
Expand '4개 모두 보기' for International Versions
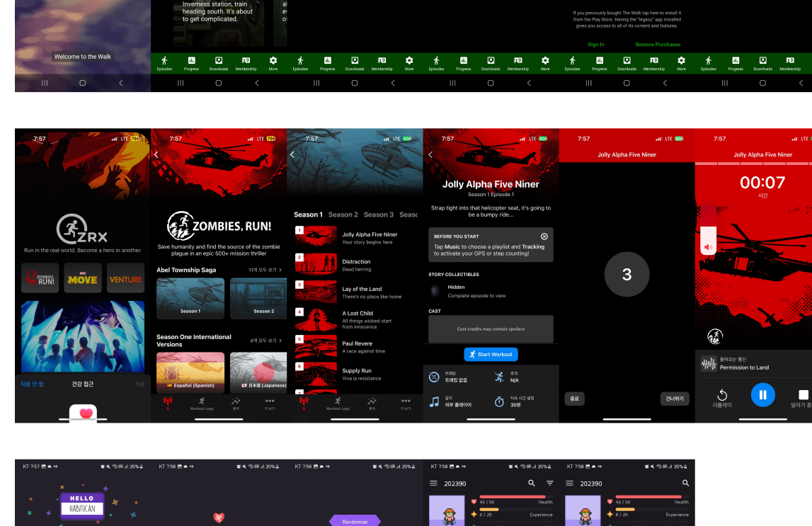point(265,341)
